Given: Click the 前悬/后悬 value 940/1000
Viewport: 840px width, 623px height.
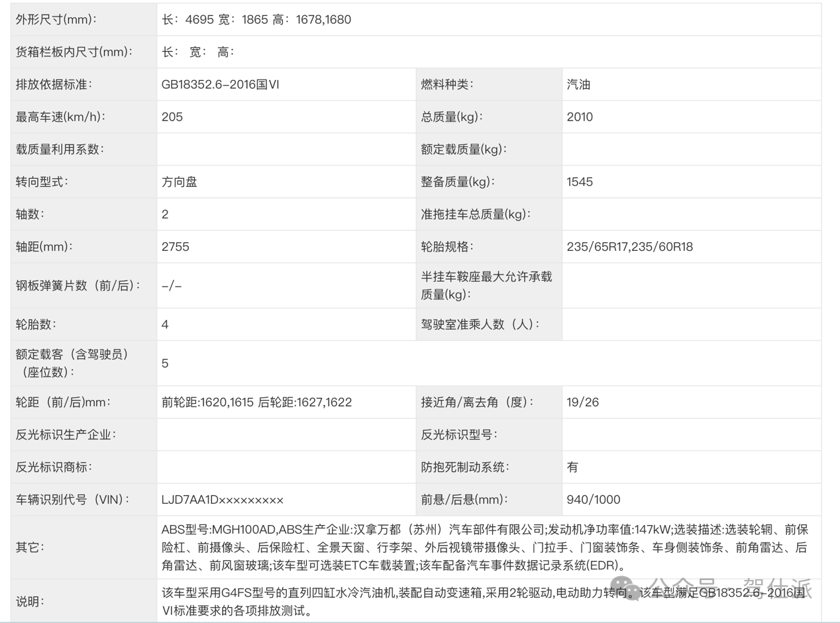Looking at the screenshot, I should (x=594, y=499).
